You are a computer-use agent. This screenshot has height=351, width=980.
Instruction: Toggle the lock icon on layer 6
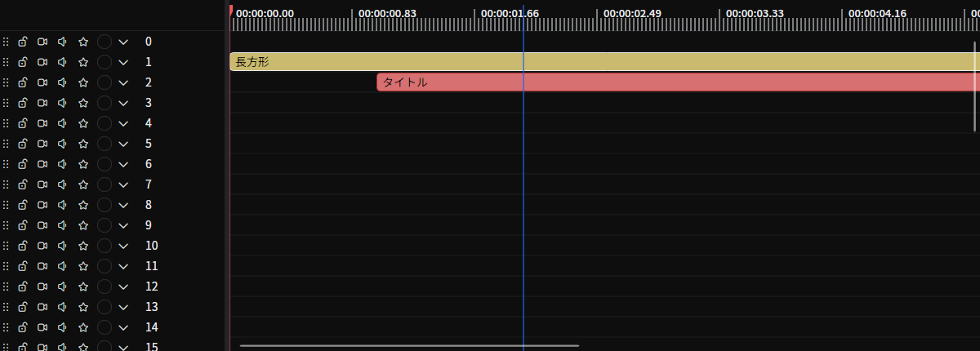23,164
